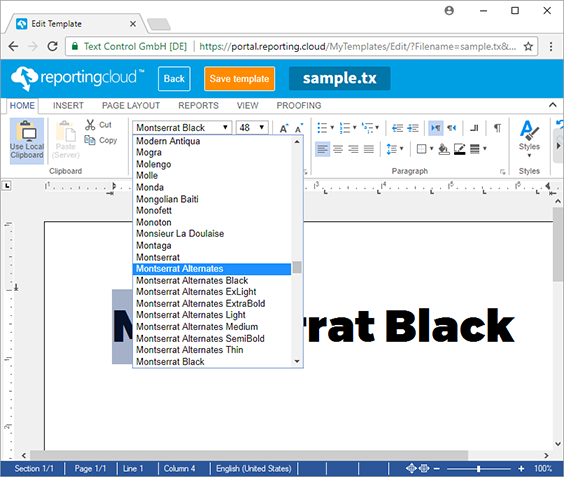Apply numbered list icon
This screenshot has height=477, width=564.
345,128
